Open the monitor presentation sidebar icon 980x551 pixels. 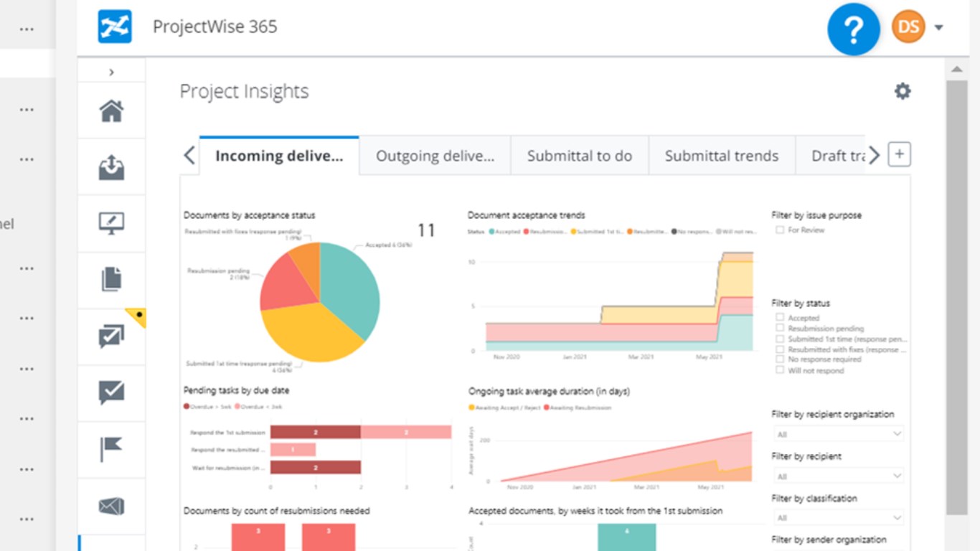pos(111,223)
